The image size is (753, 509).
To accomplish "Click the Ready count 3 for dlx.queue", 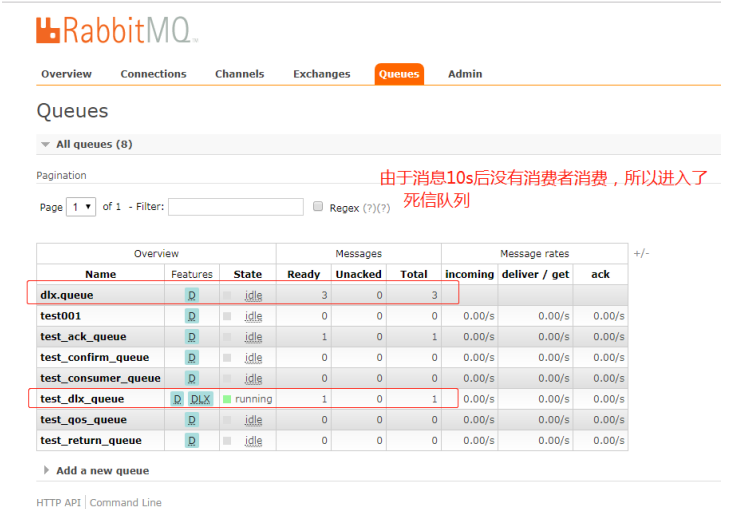I will pos(324,295).
